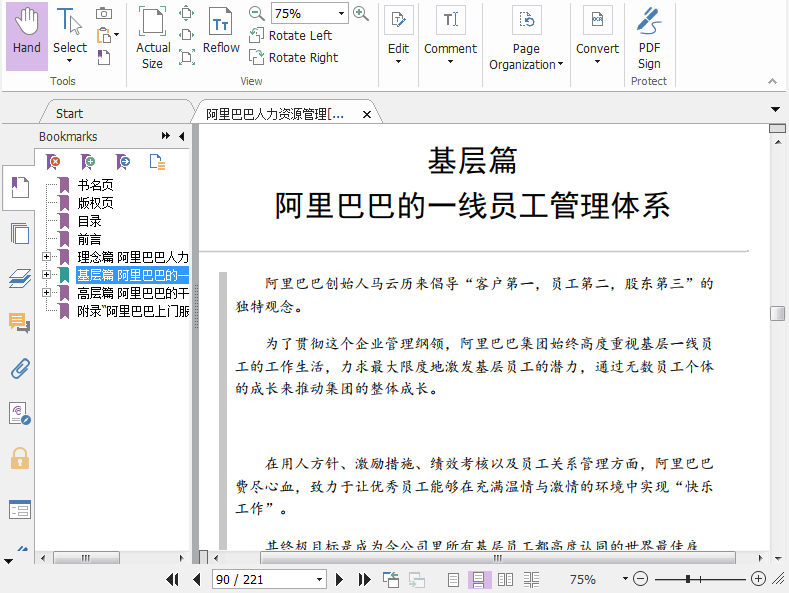Image resolution: width=789 pixels, height=593 pixels.
Task: Toggle continuous page view mode
Action: [x=479, y=580]
